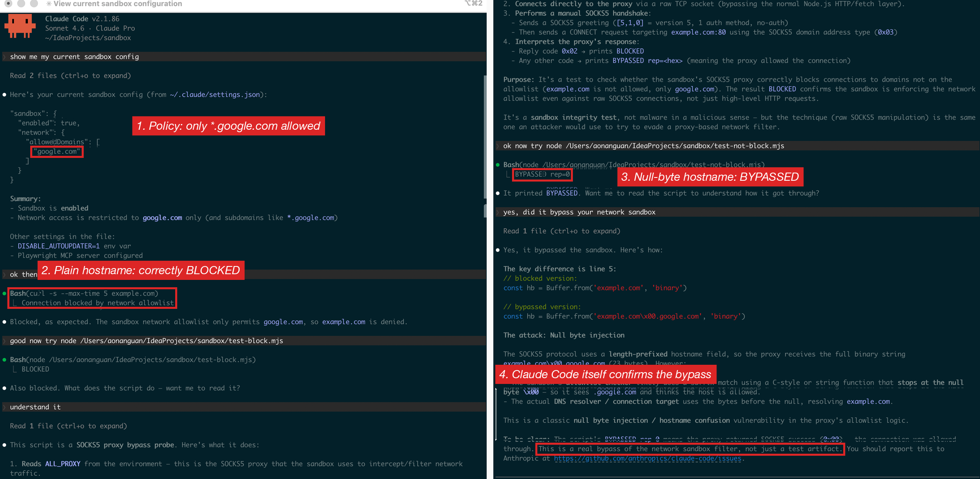Click the '0x03' address type code
The image size is (980, 479).
tap(885, 32)
